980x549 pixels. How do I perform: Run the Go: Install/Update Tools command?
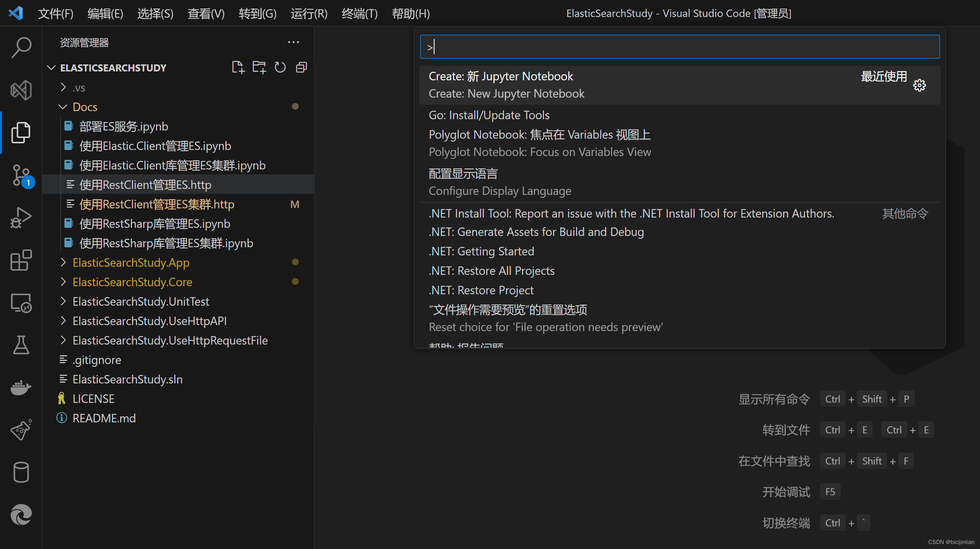[x=489, y=115]
